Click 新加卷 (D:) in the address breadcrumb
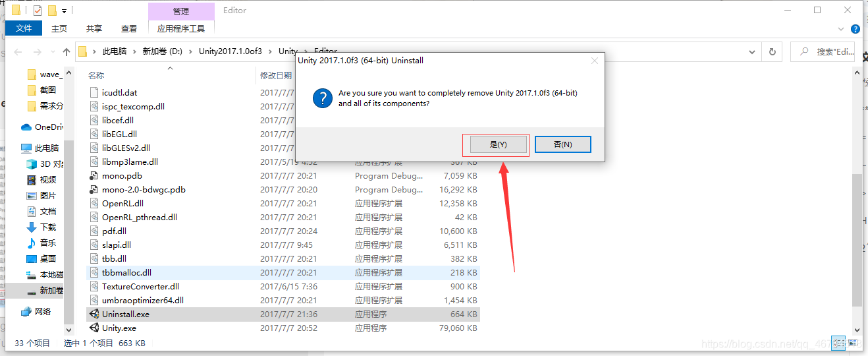 coord(163,51)
